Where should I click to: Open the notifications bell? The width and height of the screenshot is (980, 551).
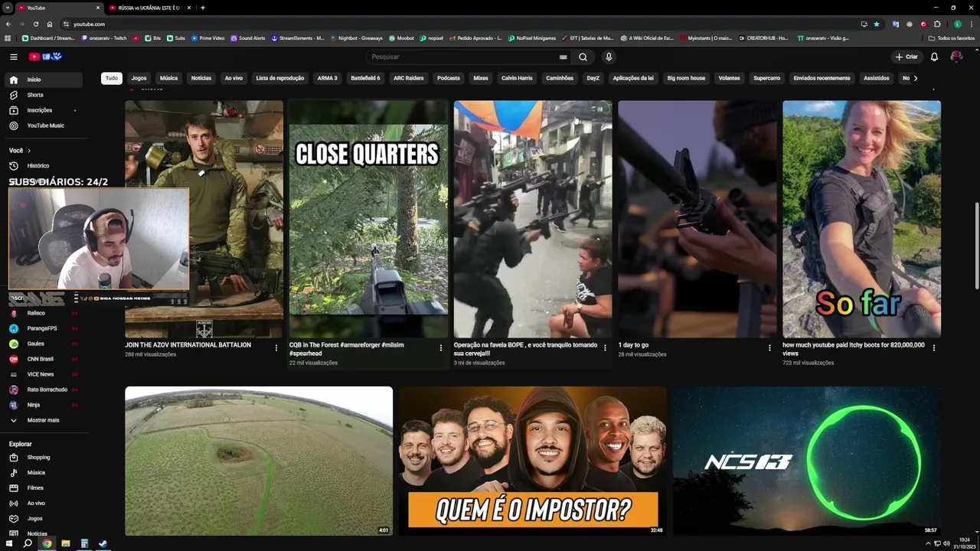934,57
